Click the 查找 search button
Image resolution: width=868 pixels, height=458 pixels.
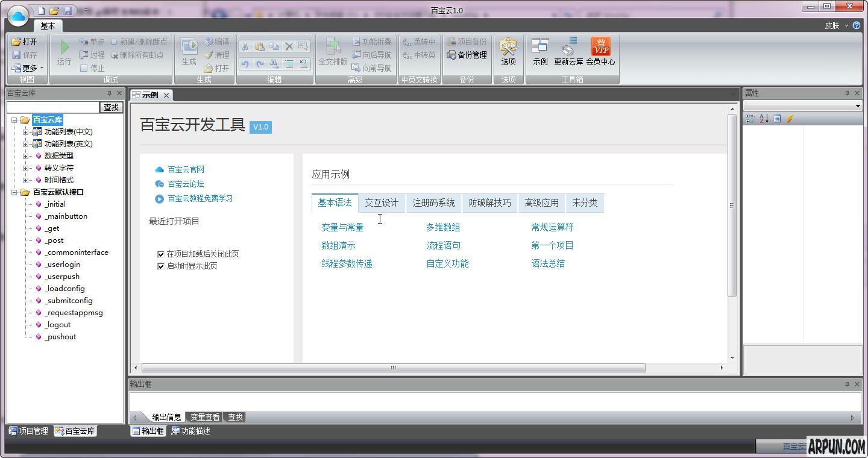click(x=111, y=107)
